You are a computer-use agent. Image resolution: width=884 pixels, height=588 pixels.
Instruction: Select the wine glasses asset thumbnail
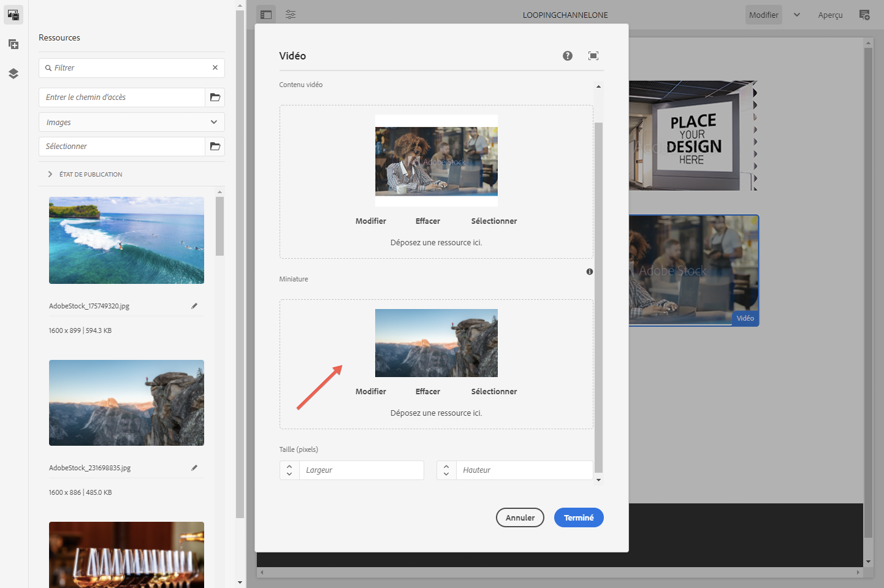click(126, 555)
